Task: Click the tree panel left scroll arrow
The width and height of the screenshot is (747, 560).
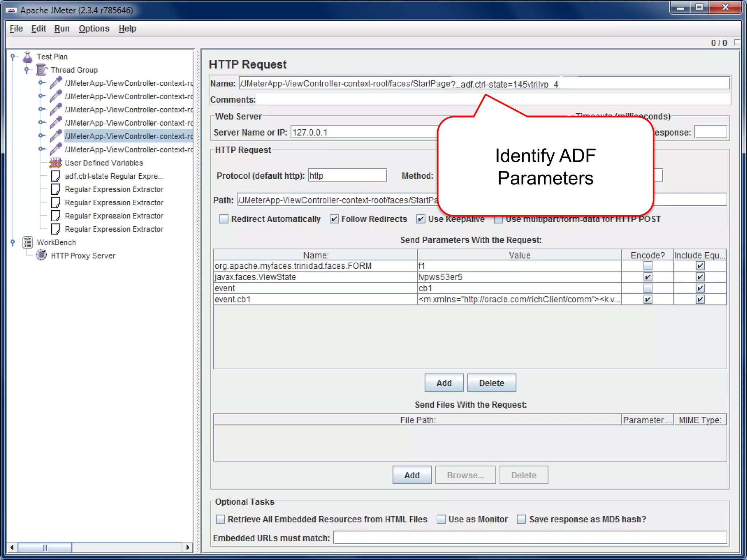Action: (x=12, y=548)
